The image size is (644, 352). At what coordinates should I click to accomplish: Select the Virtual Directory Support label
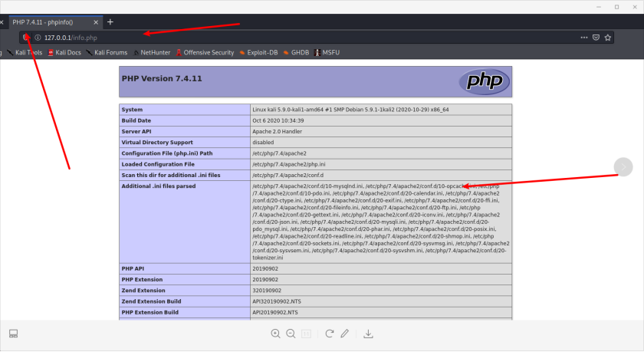157,143
